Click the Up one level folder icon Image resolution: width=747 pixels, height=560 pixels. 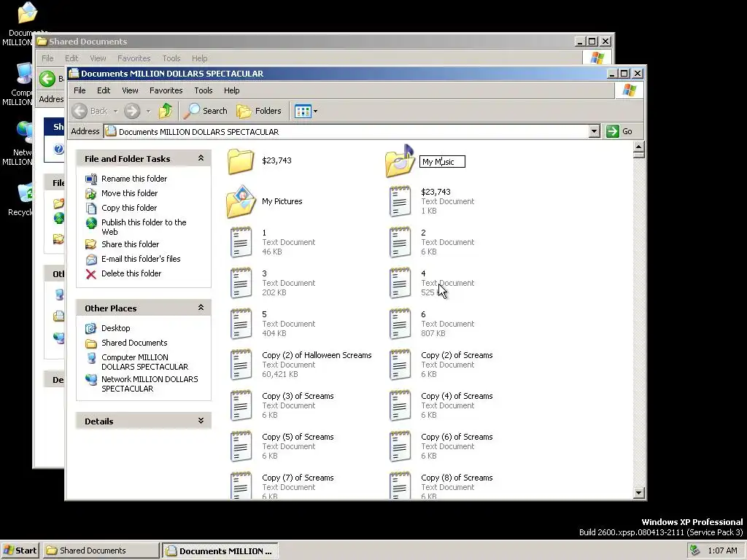click(166, 111)
